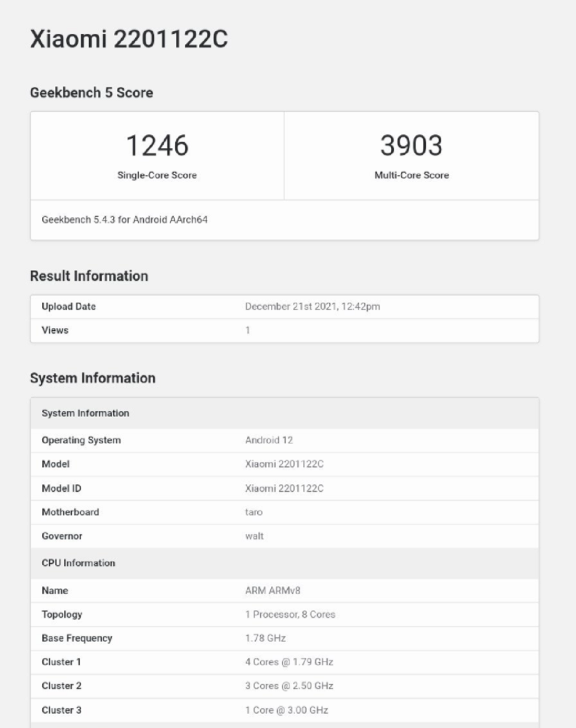Click the Geekbench 5 Score heading

[91, 93]
